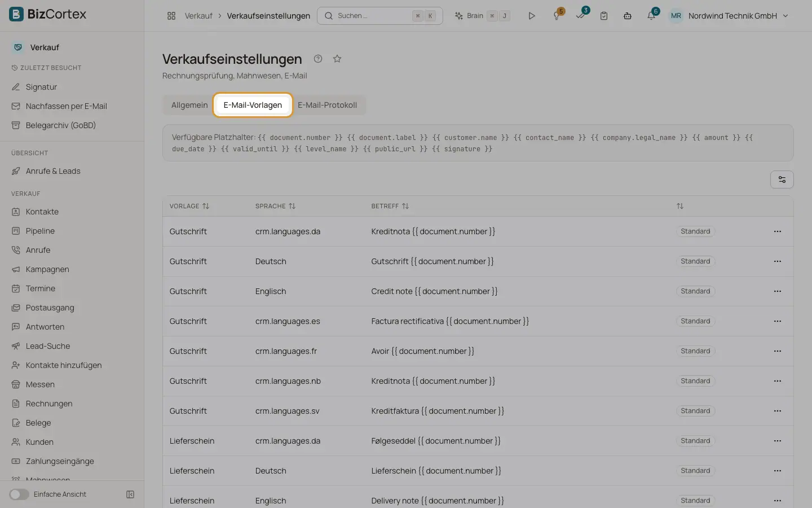Image resolution: width=812 pixels, height=508 pixels.
Task: Open tasks checkmark icon with badge 3
Action: pyautogui.click(x=581, y=16)
